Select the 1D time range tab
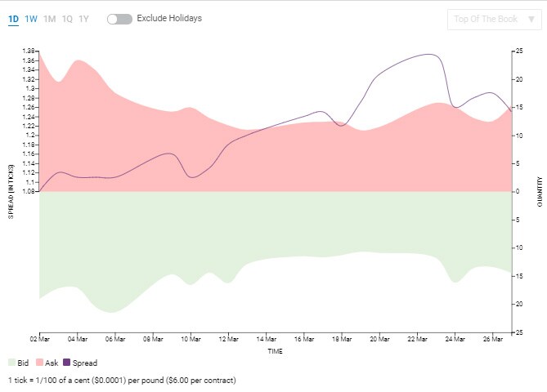The width and height of the screenshot is (547, 392). (14, 18)
